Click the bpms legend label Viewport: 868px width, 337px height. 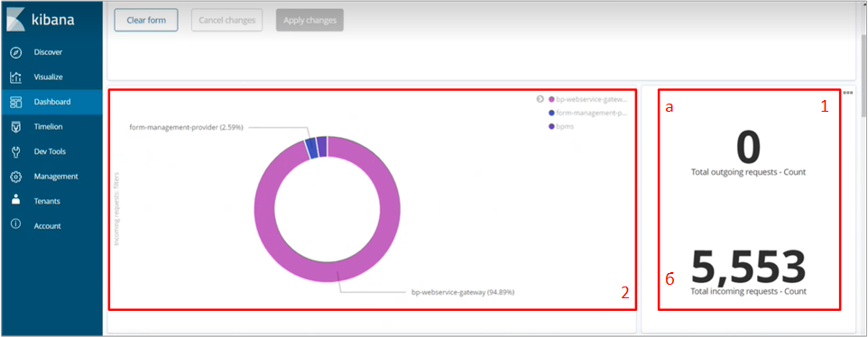[x=564, y=127]
